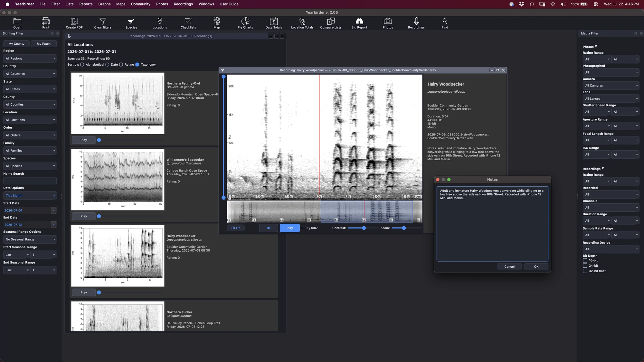Open the Community menu

click(141, 4)
